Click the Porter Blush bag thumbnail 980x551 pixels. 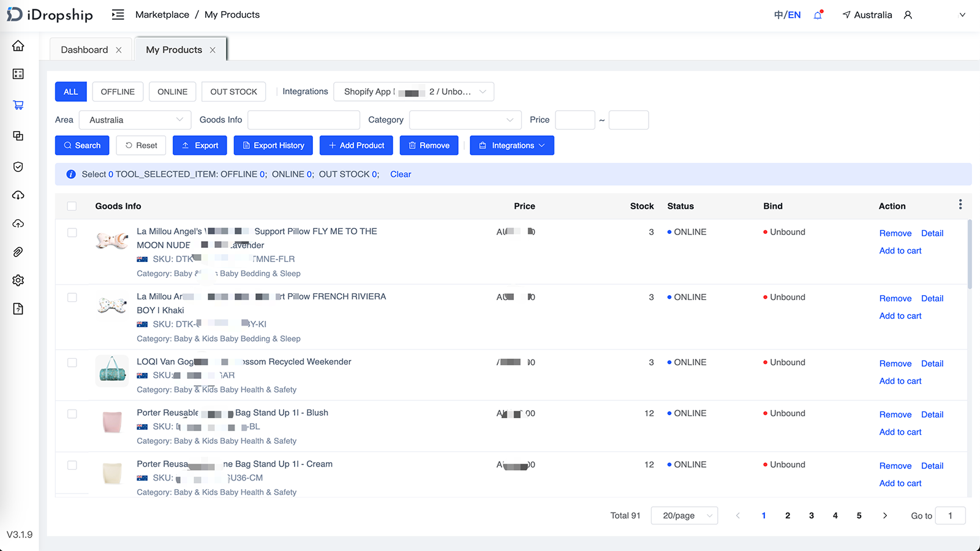pyautogui.click(x=112, y=422)
